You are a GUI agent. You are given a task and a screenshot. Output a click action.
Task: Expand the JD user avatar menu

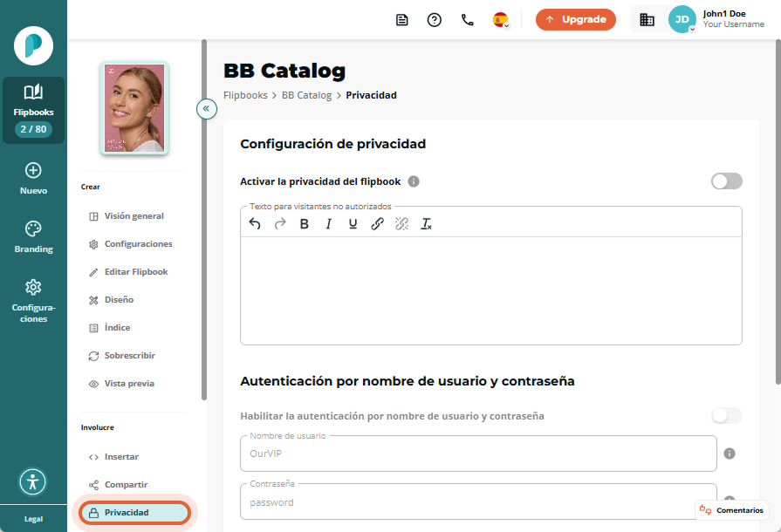click(x=682, y=19)
